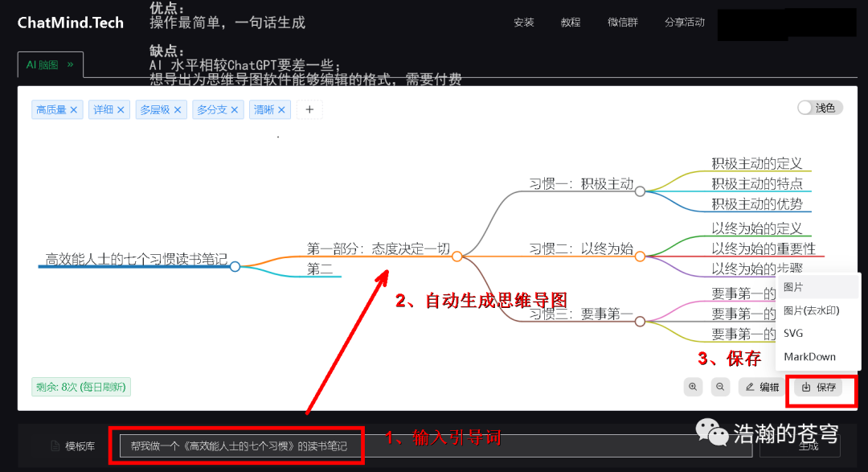The image size is (868, 472).
Task: Select node 积极主动的优势
Action: (x=757, y=204)
